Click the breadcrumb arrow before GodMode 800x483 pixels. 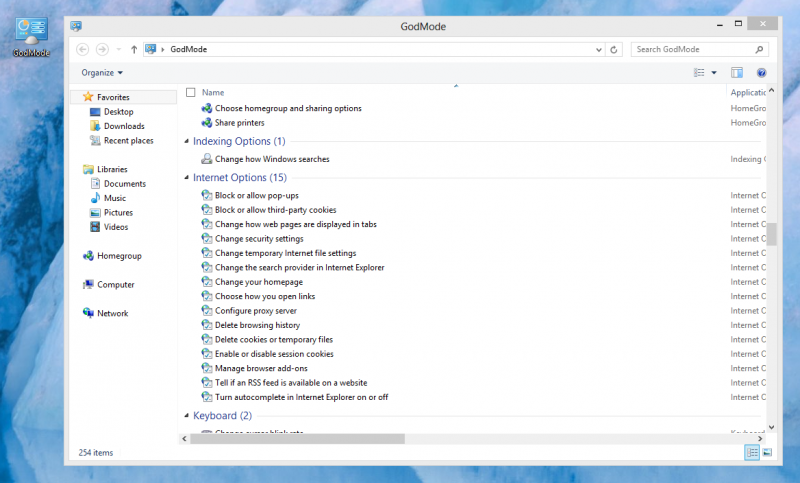point(163,49)
